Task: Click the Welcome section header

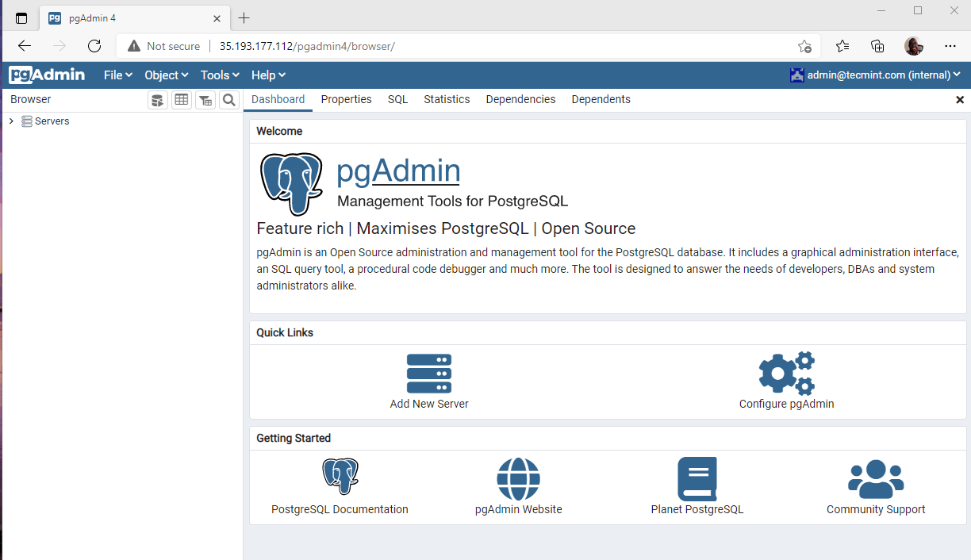Action: (279, 131)
